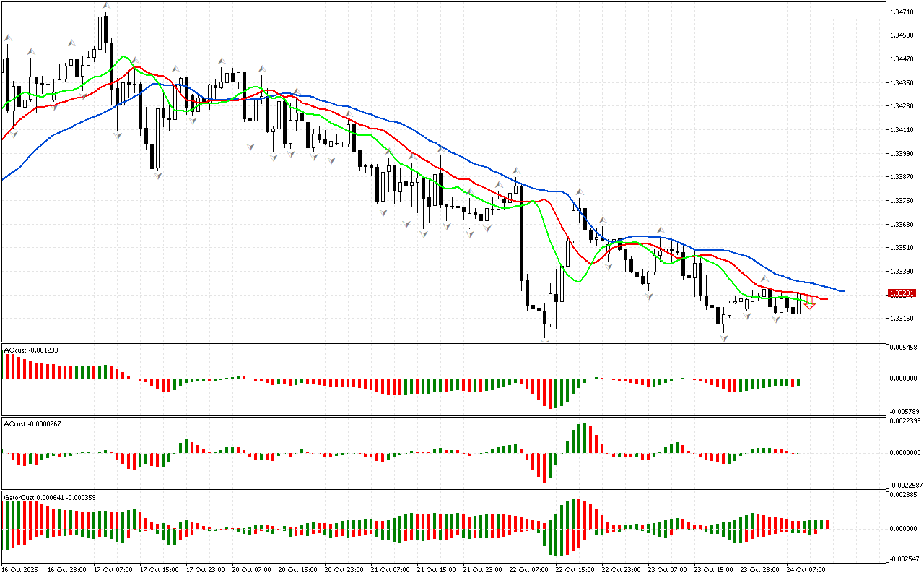The height and width of the screenshot is (578, 924).
Task: Click the deepest red bar in AOcust panel
Action: pos(549,393)
